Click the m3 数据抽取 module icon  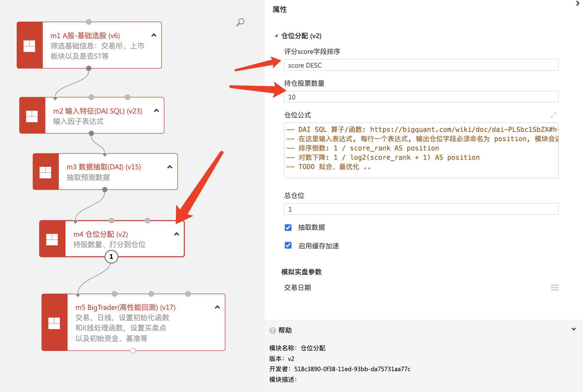click(x=46, y=172)
